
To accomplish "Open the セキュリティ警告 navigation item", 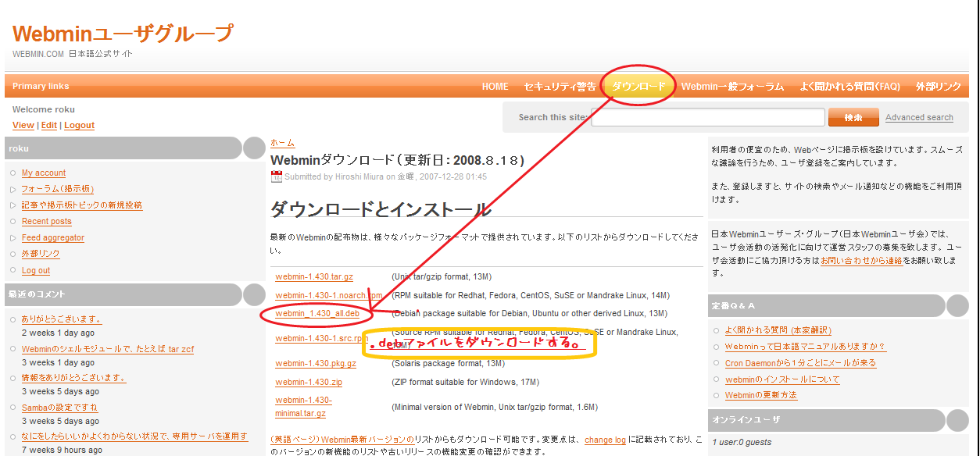I will coord(560,87).
